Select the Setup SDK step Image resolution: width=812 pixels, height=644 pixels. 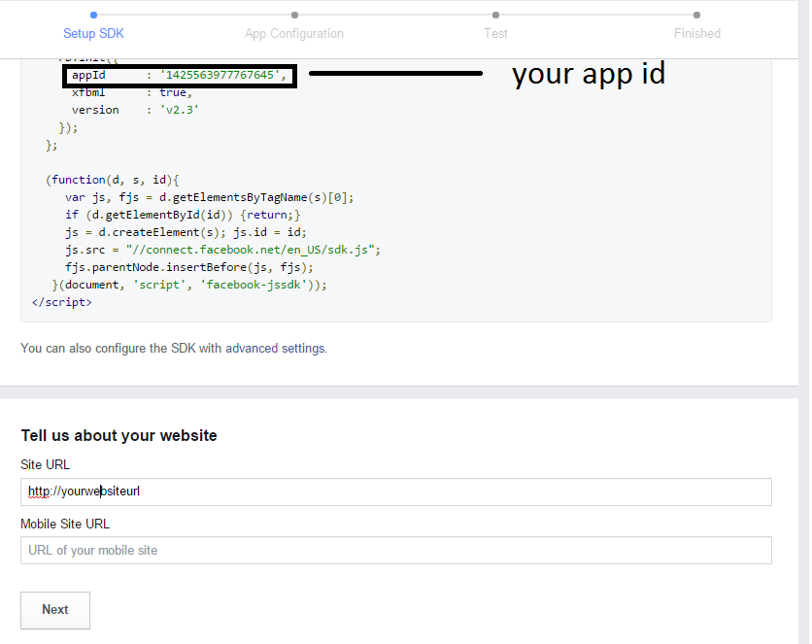[93, 33]
